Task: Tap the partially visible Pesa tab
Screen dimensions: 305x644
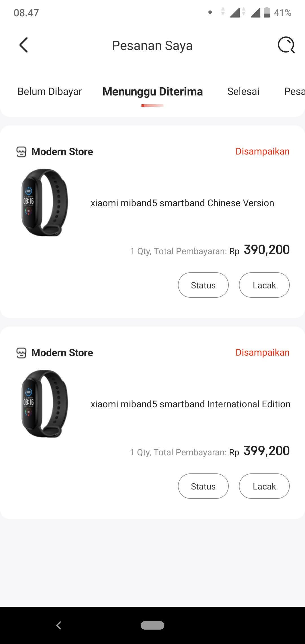Action: (294, 92)
